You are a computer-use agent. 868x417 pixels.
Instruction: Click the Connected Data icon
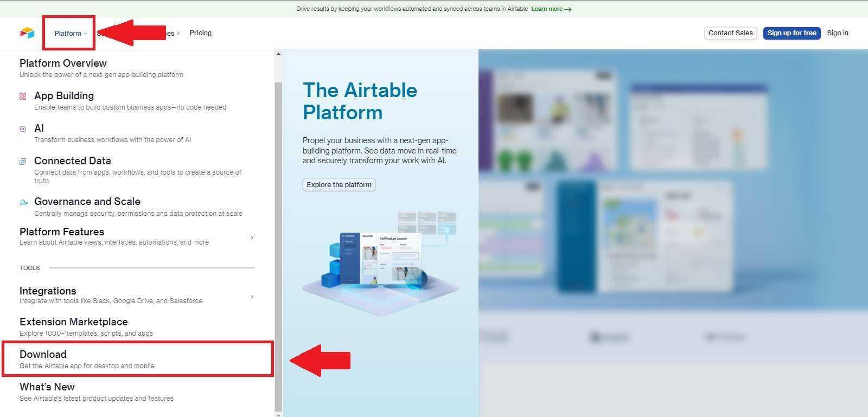(23, 162)
